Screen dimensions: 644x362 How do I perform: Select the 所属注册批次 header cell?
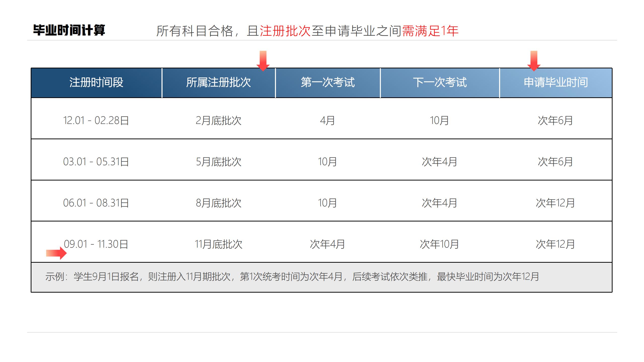(x=218, y=82)
